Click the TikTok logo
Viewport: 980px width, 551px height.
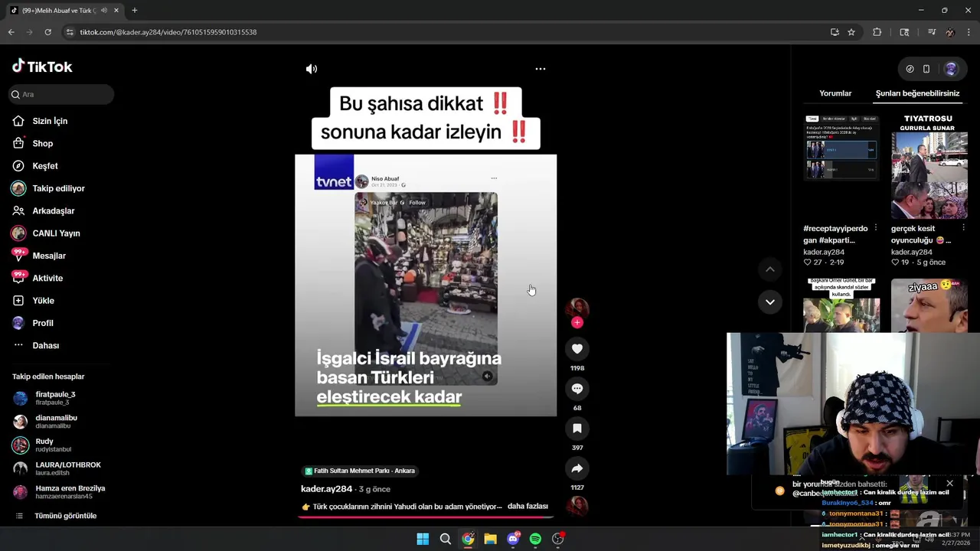click(42, 67)
